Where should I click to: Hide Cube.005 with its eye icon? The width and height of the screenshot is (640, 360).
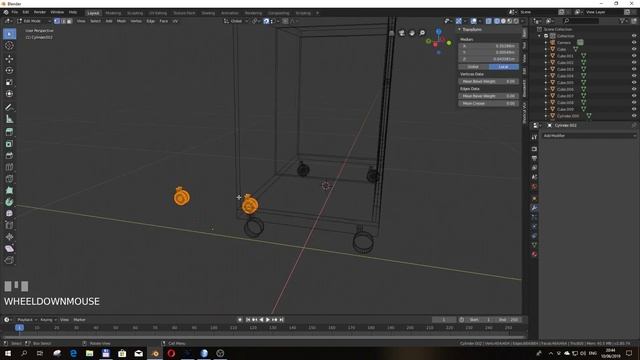pyautogui.click(x=634, y=82)
